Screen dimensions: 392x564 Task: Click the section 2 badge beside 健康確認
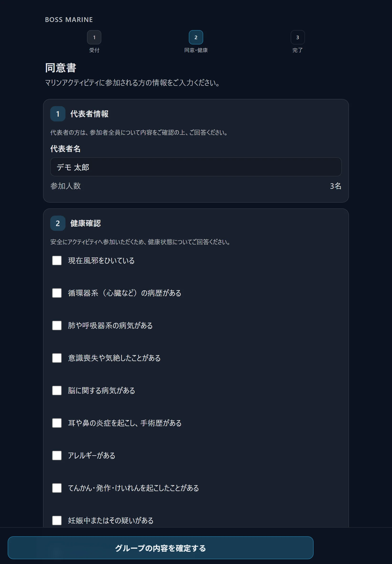pos(58,223)
